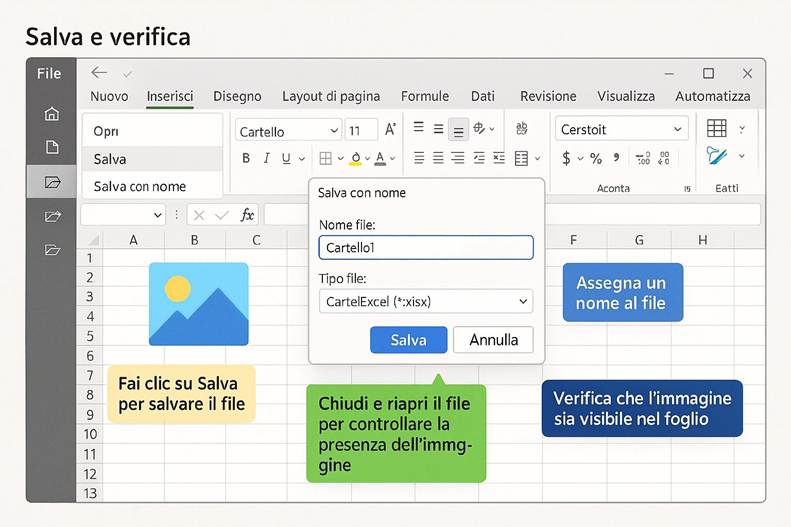Click the highlighted open-folder sidebar icon
Image resolution: width=791 pixels, height=527 pixels.
(x=52, y=182)
